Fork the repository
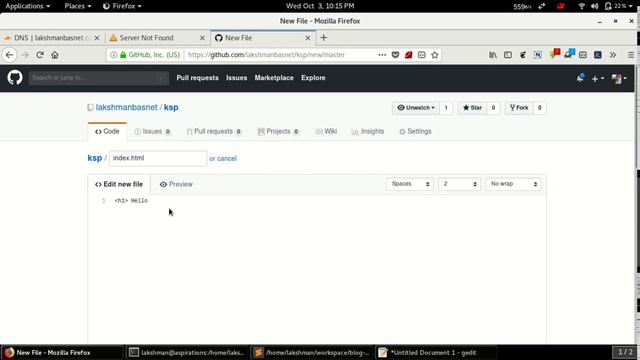 click(x=519, y=108)
